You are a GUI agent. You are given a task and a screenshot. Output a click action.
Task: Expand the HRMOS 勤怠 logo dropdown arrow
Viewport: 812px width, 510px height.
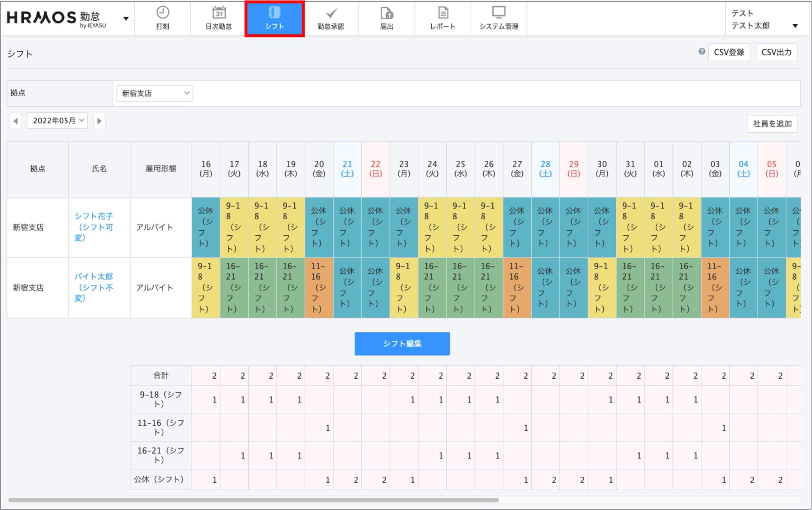(126, 18)
